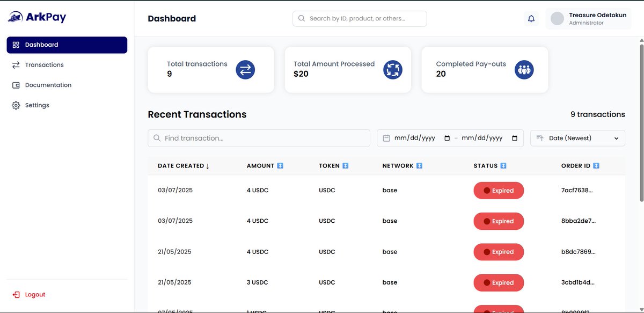The width and height of the screenshot is (644, 313).
Task: Click Expired status for order b8dc7869
Action: [x=499, y=252]
